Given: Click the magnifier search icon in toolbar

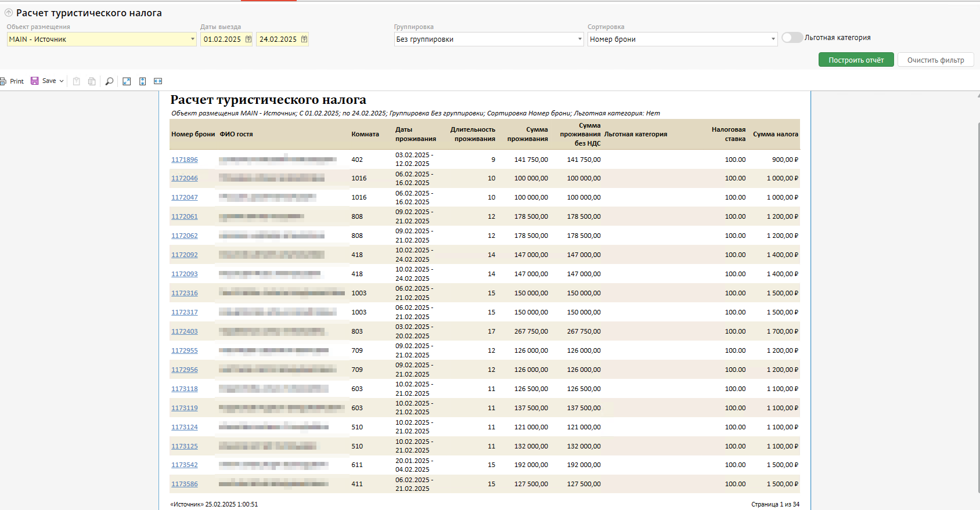Looking at the screenshot, I should [109, 81].
